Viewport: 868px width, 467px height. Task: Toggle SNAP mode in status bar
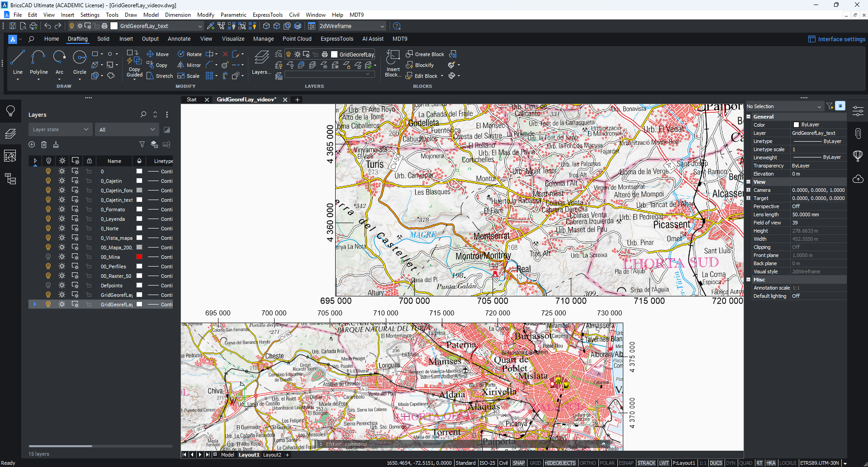[519, 463]
